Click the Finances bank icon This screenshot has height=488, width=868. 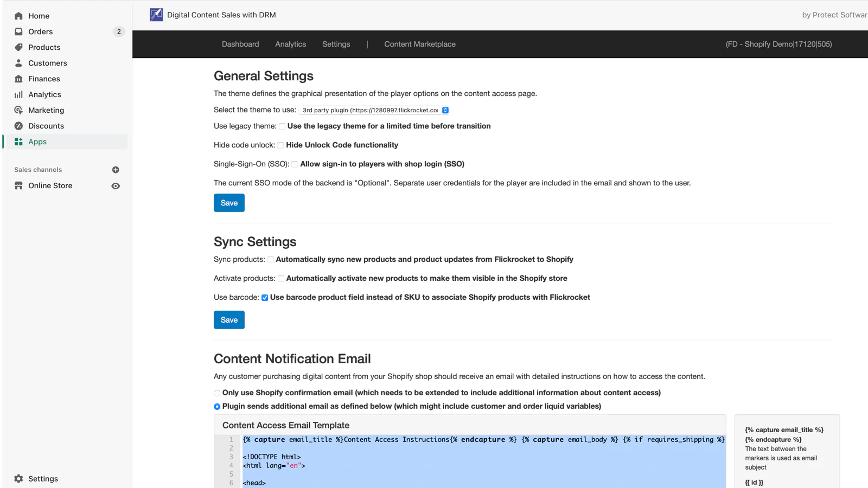(x=18, y=79)
